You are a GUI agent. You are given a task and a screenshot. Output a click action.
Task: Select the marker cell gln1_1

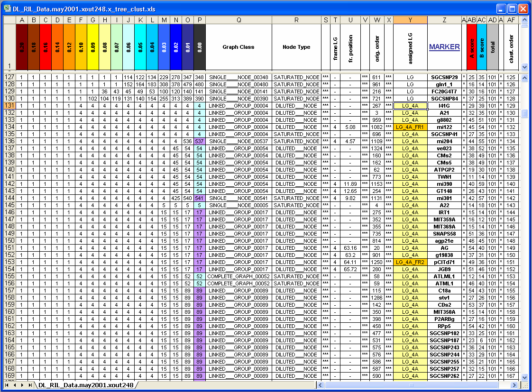point(444,84)
